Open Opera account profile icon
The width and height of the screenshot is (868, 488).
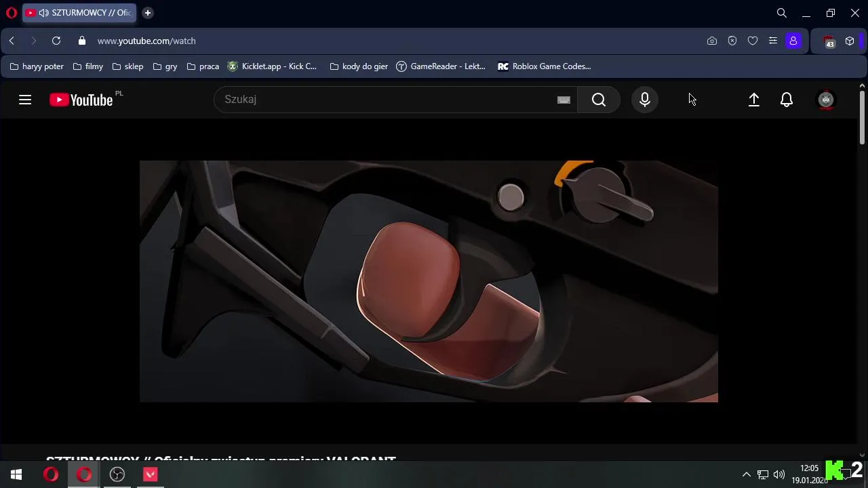tap(793, 41)
